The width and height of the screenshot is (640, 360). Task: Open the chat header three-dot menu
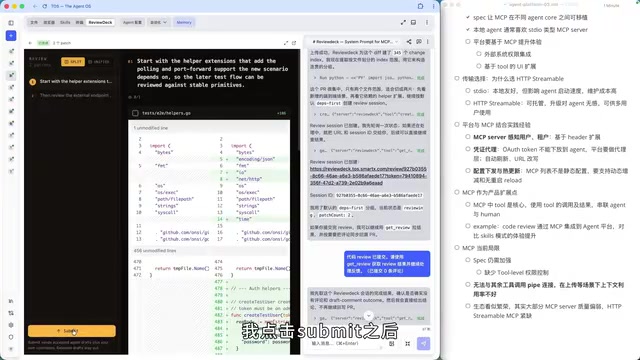428,42
